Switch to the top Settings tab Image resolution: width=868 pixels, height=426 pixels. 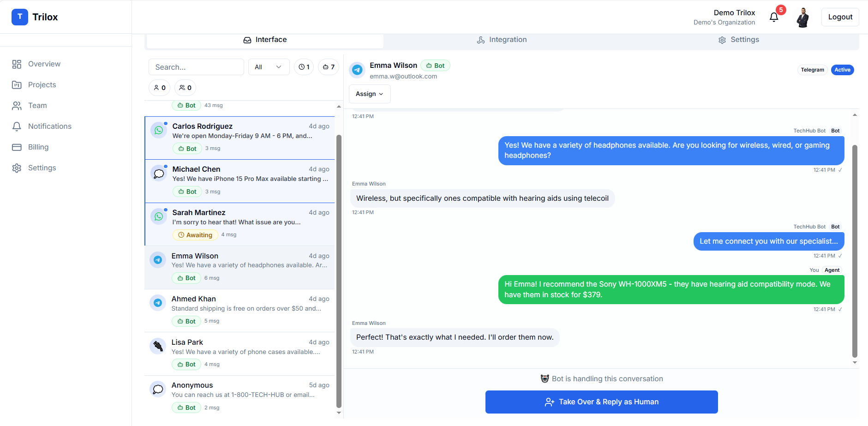[x=738, y=40]
